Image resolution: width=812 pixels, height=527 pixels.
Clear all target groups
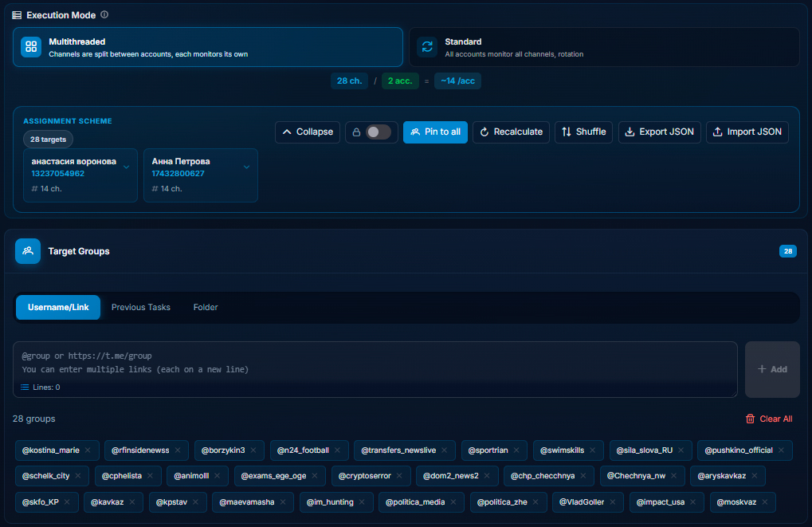click(x=769, y=419)
